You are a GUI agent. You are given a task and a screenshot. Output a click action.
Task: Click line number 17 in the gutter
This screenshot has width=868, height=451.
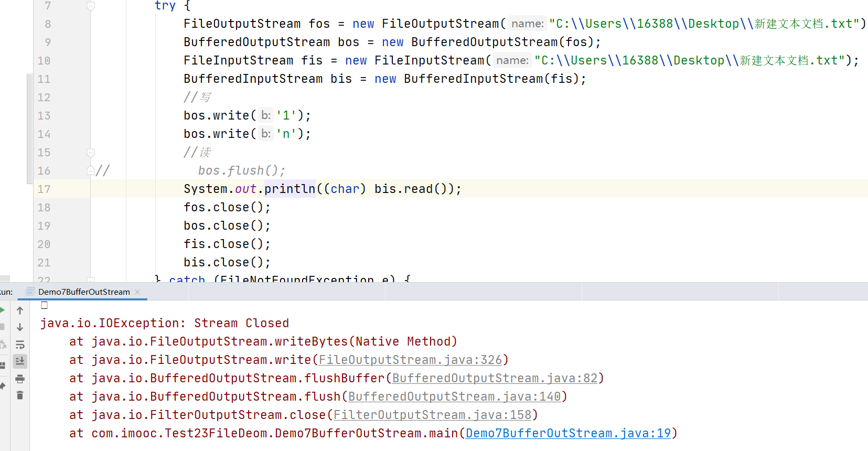coord(44,189)
